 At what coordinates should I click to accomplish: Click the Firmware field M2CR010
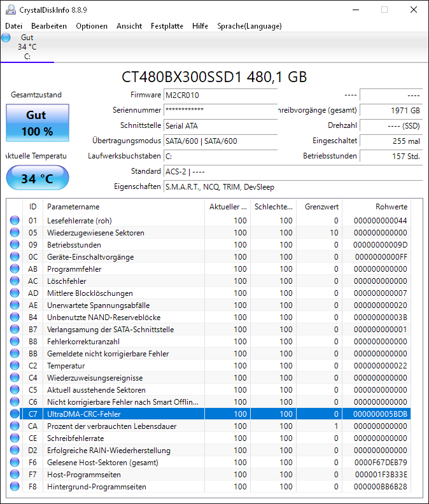click(221, 95)
